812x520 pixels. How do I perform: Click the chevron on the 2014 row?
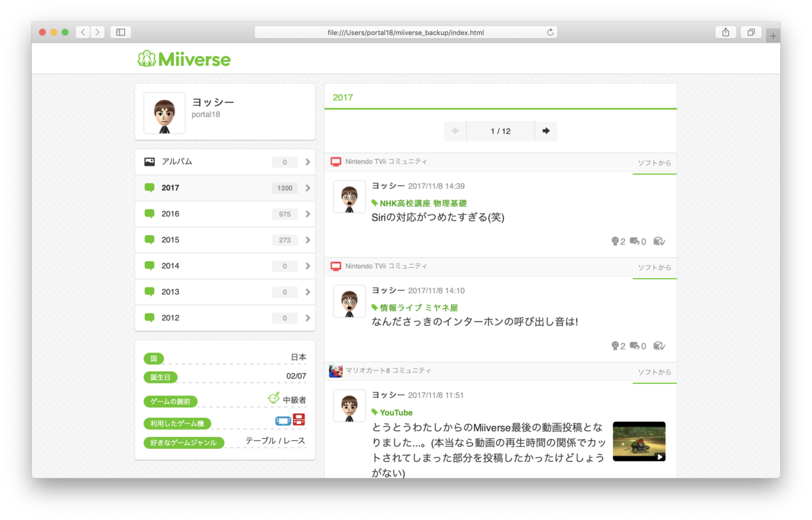point(308,266)
